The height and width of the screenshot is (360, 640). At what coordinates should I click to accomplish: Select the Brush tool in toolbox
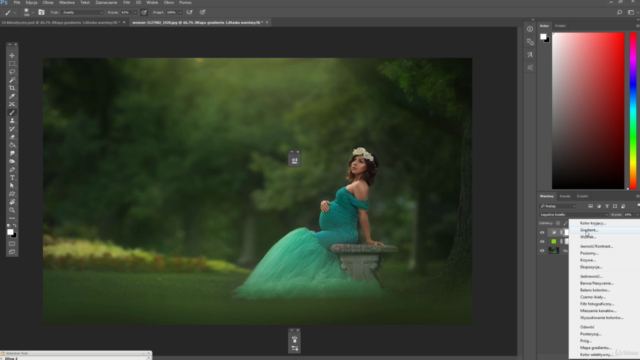coord(12,113)
